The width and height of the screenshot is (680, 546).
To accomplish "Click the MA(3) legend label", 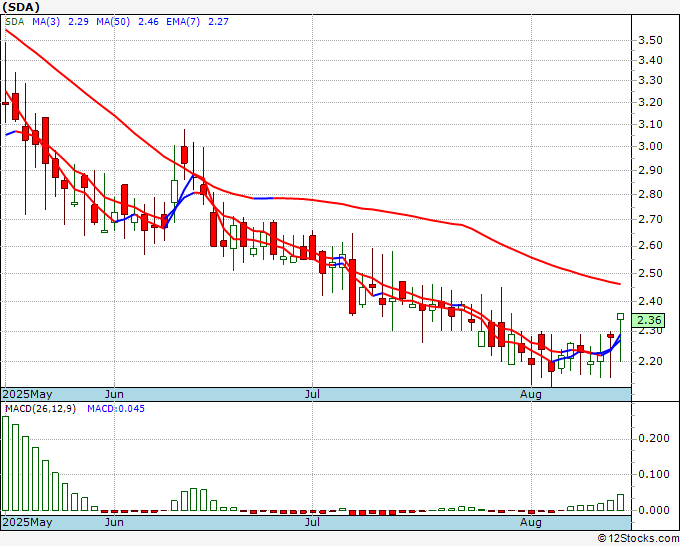I will (46, 22).
